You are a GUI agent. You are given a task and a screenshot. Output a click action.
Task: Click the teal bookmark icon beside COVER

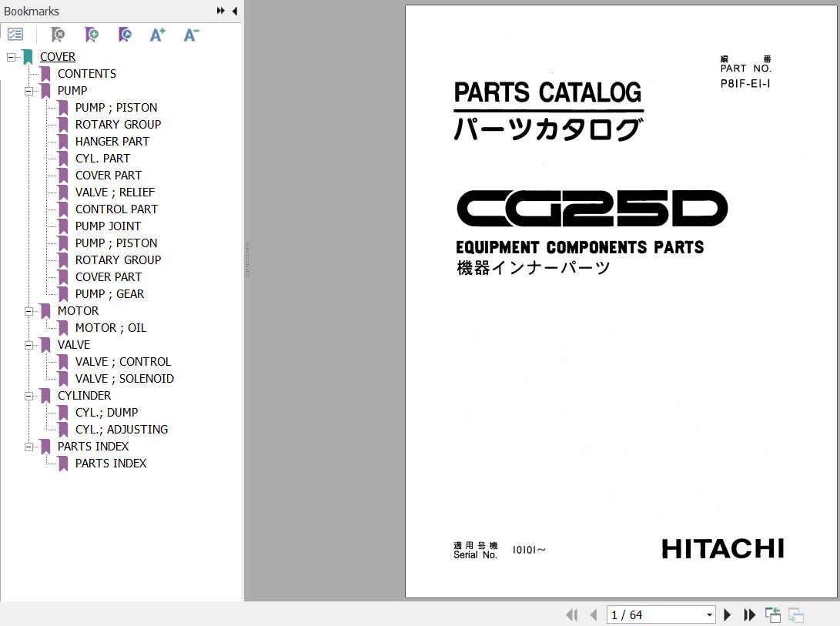[x=28, y=57]
